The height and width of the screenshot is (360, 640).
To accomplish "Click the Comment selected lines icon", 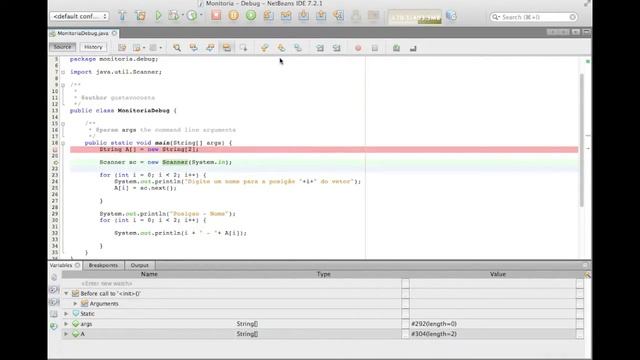I will pos(396,48).
